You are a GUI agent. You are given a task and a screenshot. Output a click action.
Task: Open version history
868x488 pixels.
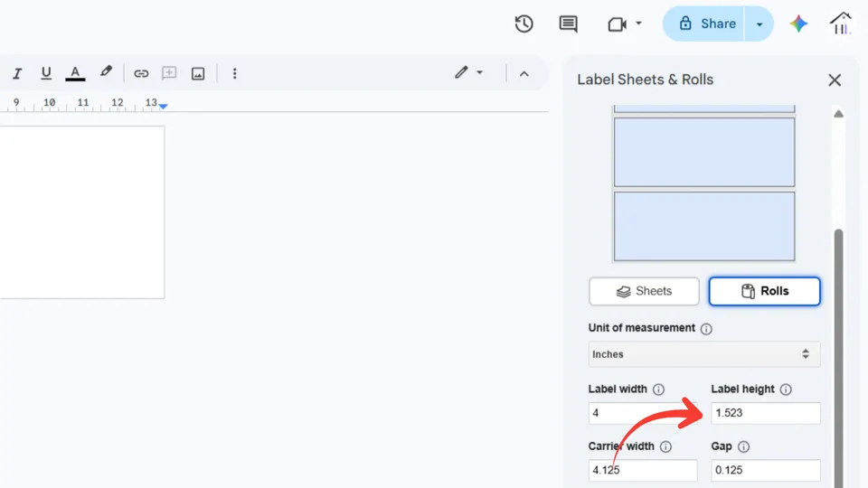click(524, 23)
